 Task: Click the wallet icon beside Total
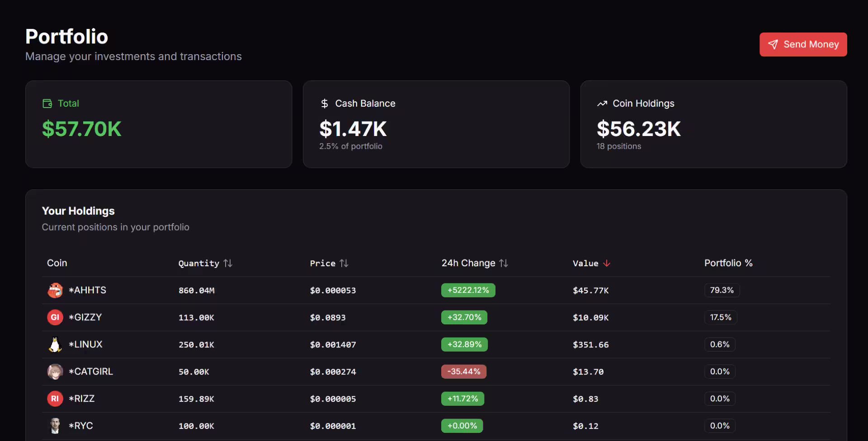click(x=47, y=103)
